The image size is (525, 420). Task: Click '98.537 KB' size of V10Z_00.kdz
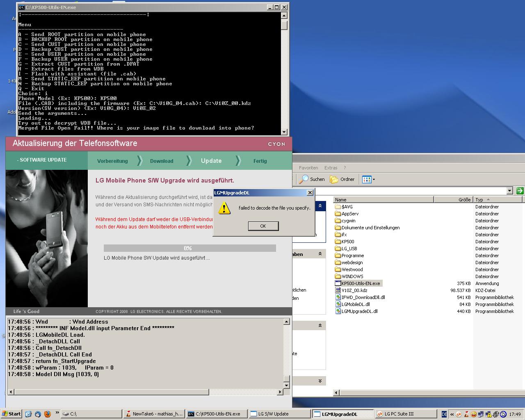460,290
